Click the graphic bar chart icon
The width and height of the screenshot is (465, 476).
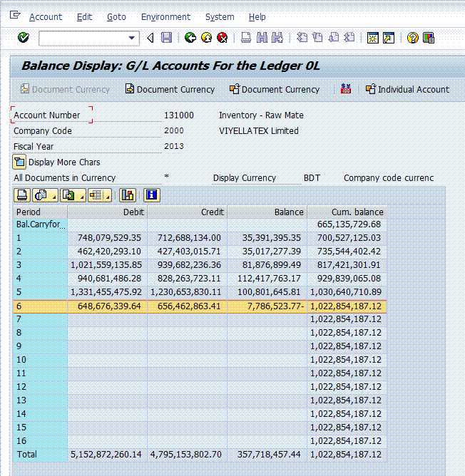pyautogui.click(x=128, y=195)
